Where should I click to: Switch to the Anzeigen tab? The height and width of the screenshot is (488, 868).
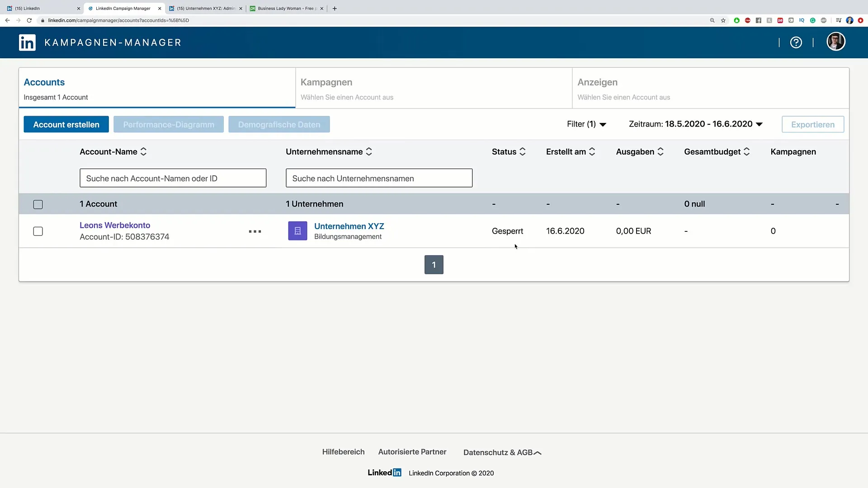click(x=711, y=88)
